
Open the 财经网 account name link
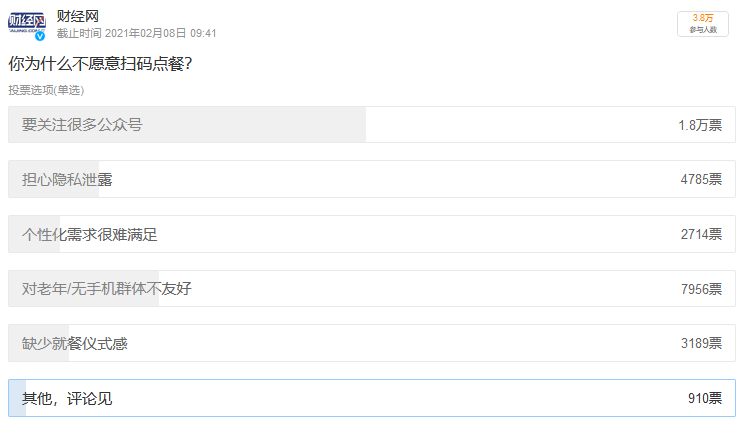point(78,16)
